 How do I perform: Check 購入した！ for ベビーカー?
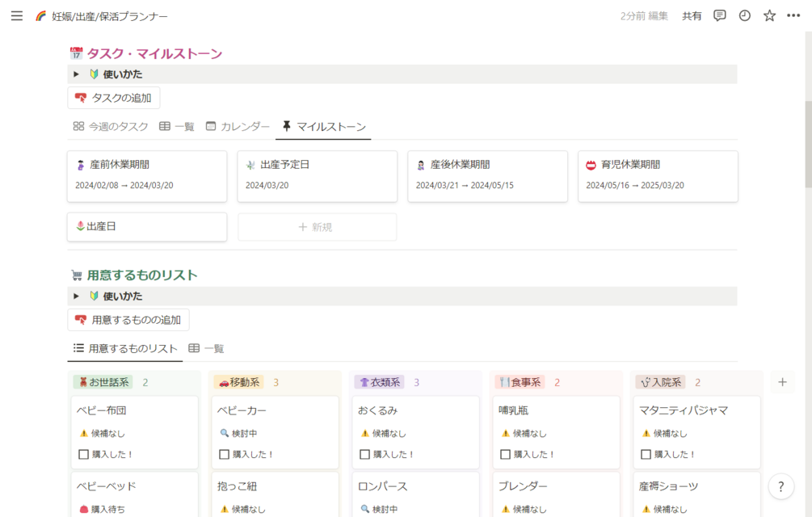(x=225, y=454)
